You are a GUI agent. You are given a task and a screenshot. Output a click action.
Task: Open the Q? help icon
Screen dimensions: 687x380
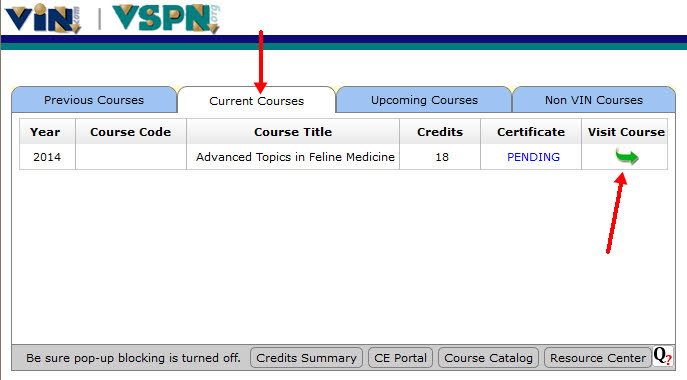tap(662, 356)
